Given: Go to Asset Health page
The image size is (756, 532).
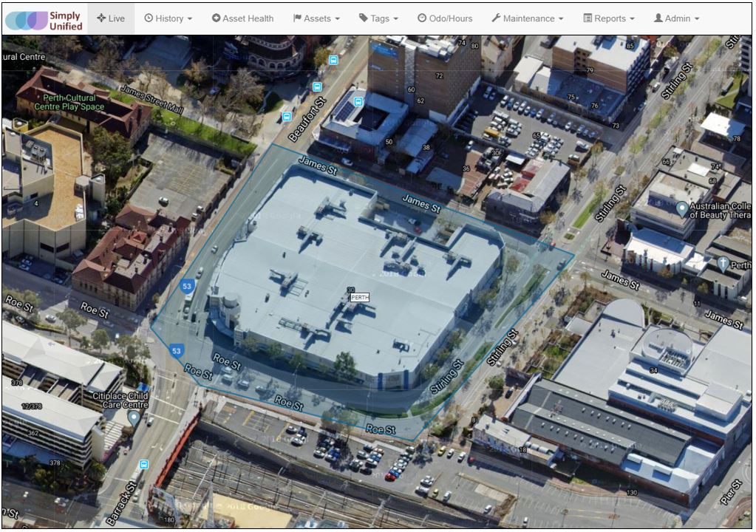Looking at the screenshot, I should 242,18.
